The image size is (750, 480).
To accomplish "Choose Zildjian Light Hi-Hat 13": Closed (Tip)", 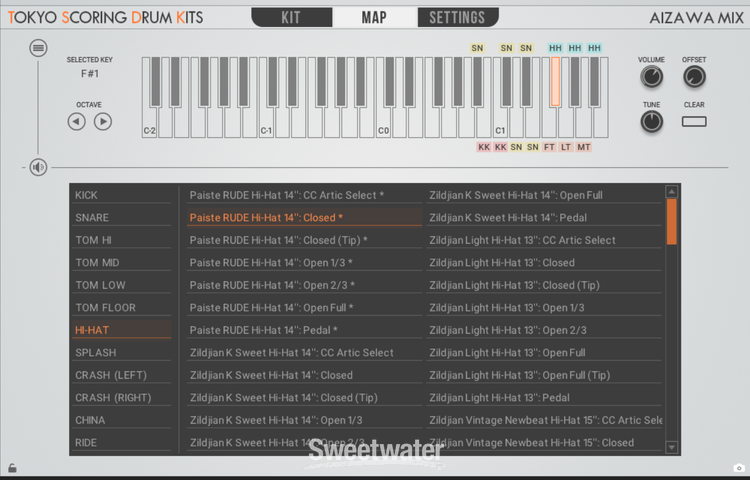I will [544, 285].
